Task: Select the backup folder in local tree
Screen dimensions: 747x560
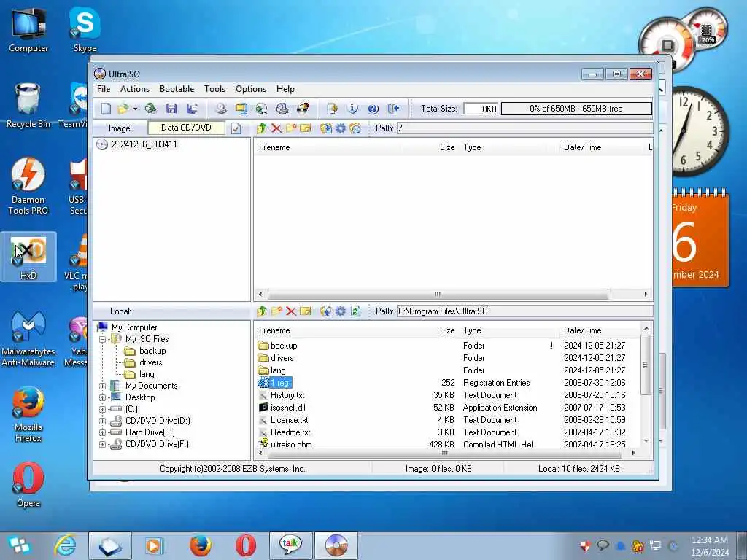Action: tap(152, 351)
